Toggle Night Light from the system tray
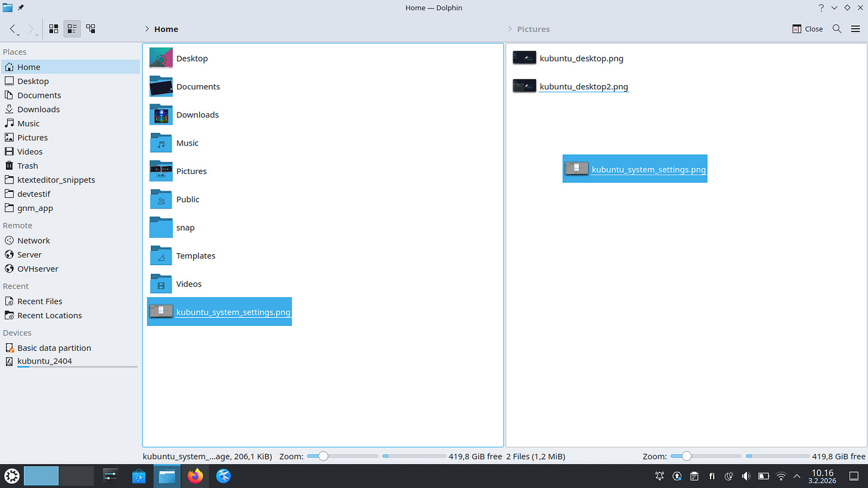The height and width of the screenshot is (488, 868). [728, 476]
